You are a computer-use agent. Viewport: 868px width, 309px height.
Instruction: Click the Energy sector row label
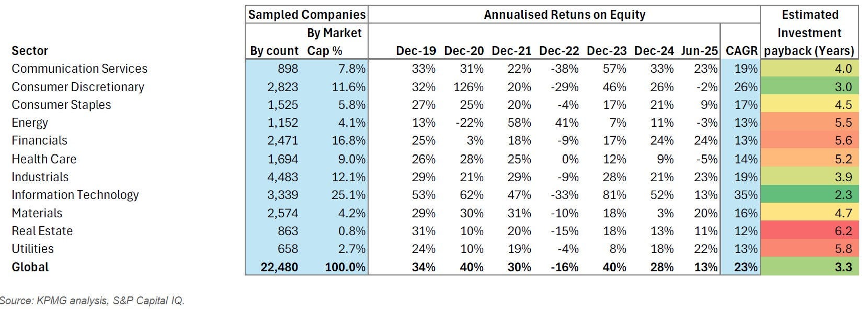click(30, 123)
